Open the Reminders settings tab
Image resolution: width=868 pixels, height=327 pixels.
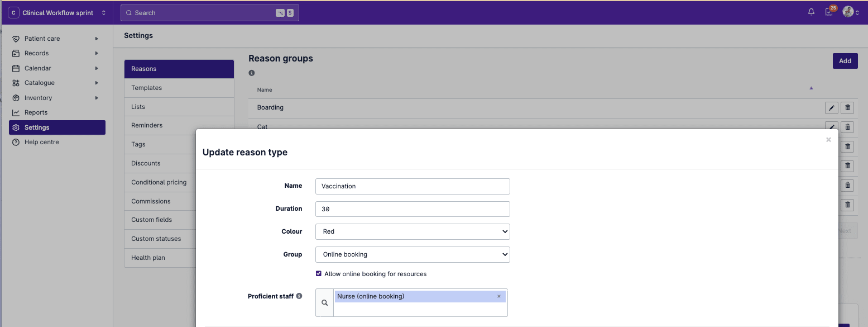click(179, 125)
